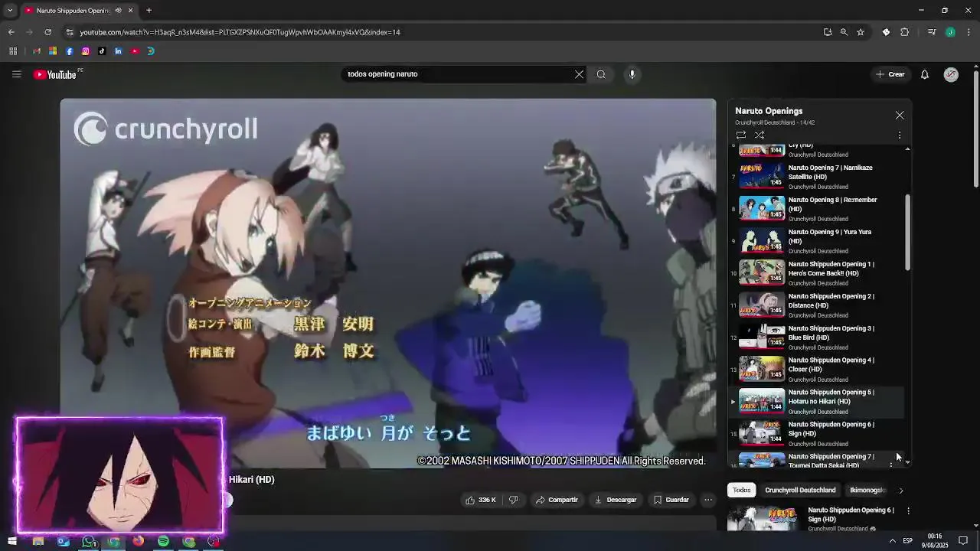Open Chrome extensions puzzle icon

[905, 32]
